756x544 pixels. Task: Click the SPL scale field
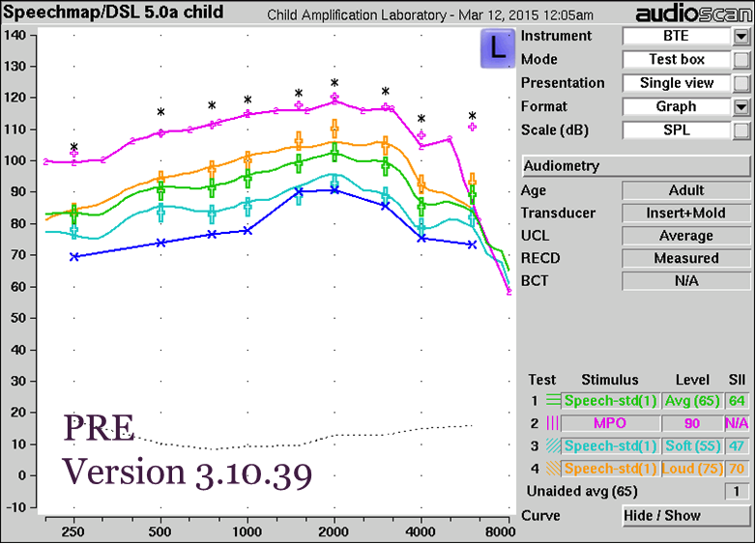coord(677,130)
